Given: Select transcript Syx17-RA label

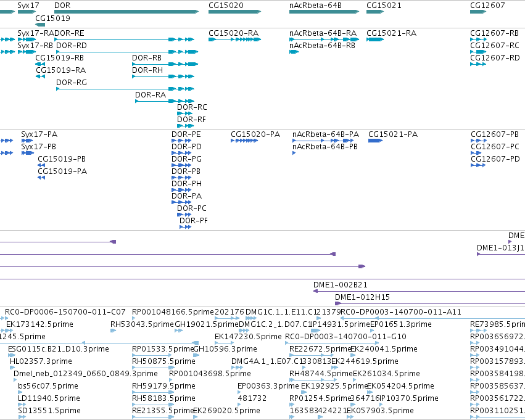Looking at the screenshot, I should click(36, 33).
